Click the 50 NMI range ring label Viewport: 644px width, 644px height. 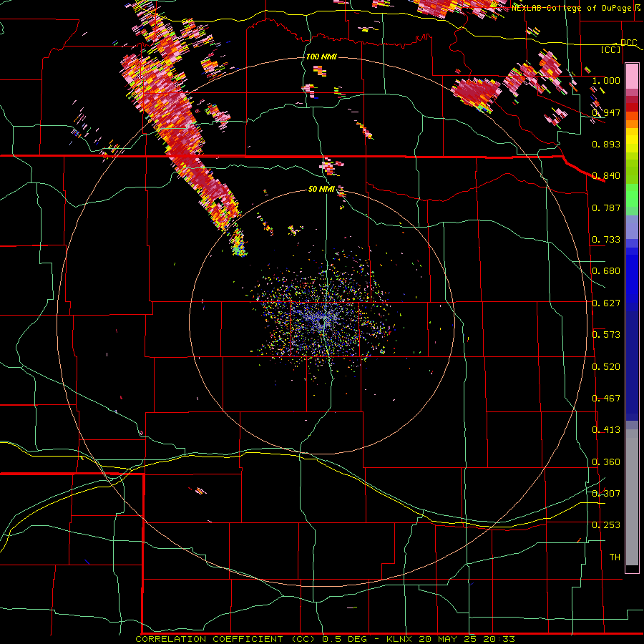tap(321, 189)
